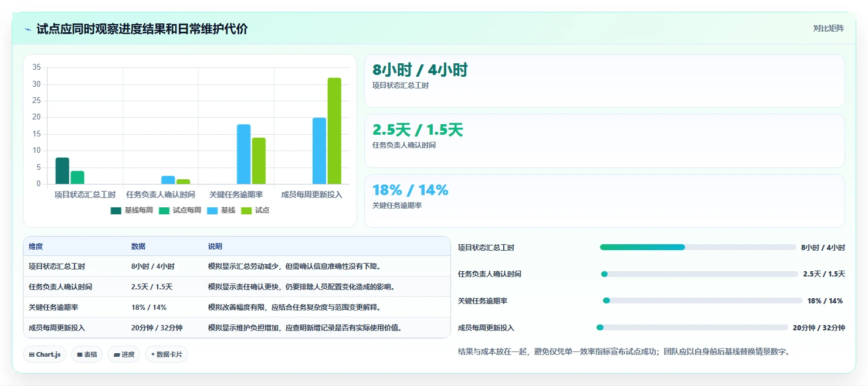Click the progress value 8小时 / 4小时
The image size is (868, 386).
[x=823, y=248]
